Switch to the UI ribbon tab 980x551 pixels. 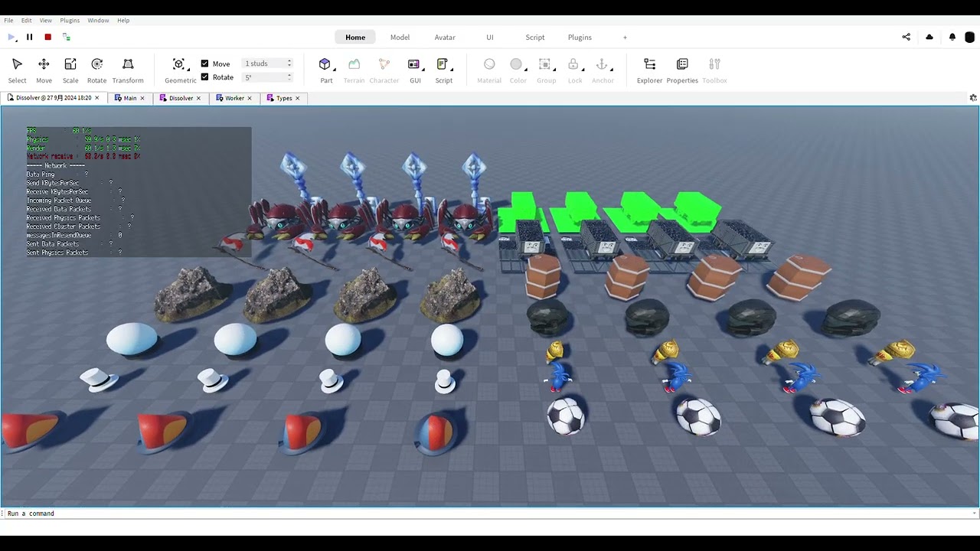tap(490, 37)
